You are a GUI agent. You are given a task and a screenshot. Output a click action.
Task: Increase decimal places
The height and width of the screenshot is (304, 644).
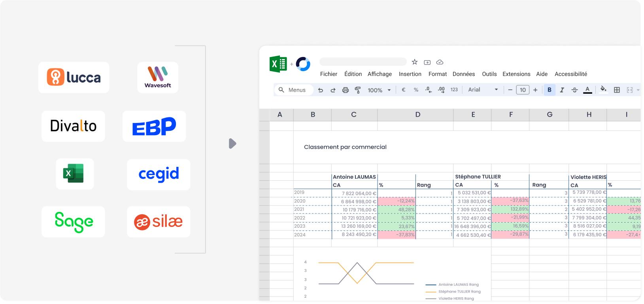(x=441, y=90)
